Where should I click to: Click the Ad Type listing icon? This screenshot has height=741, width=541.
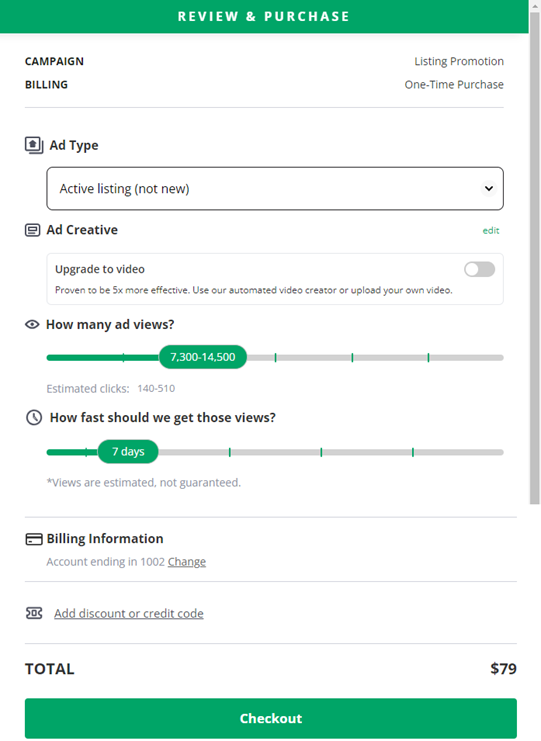pyautogui.click(x=34, y=145)
